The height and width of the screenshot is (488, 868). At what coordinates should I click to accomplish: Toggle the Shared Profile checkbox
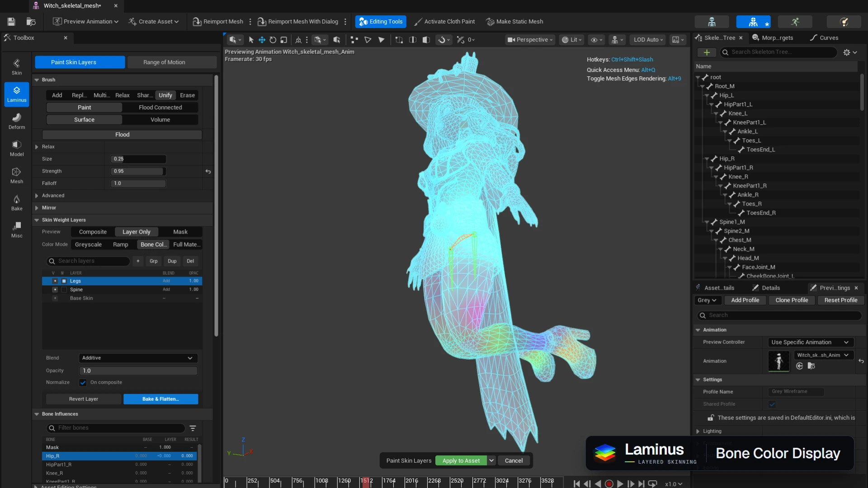pyautogui.click(x=772, y=404)
